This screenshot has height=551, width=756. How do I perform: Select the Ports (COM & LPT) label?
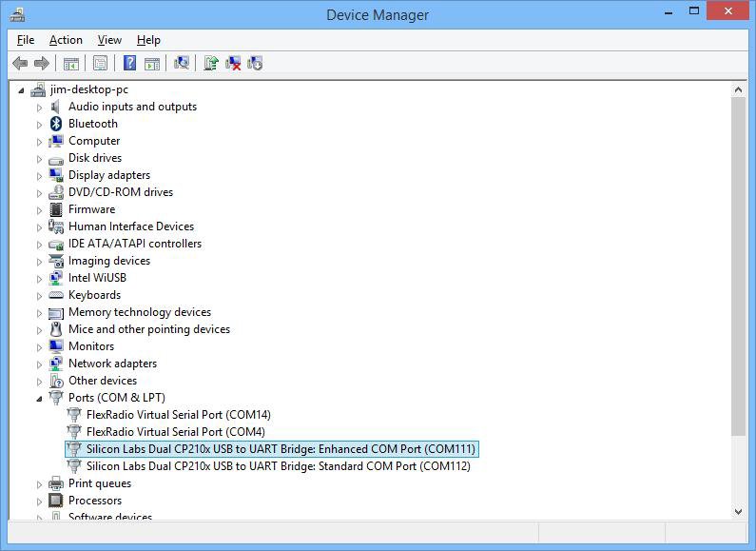[117, 398]
